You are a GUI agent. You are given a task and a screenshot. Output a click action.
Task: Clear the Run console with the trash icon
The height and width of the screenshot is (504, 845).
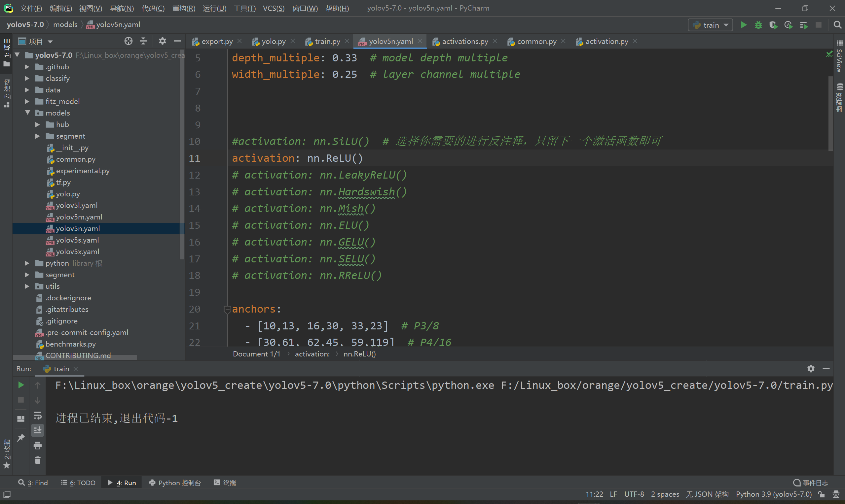[37, 460]
